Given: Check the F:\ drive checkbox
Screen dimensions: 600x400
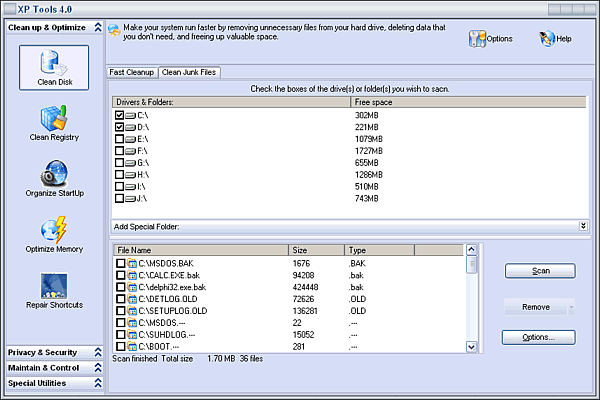Looking at the screenshot, I should tap(119, 150).
